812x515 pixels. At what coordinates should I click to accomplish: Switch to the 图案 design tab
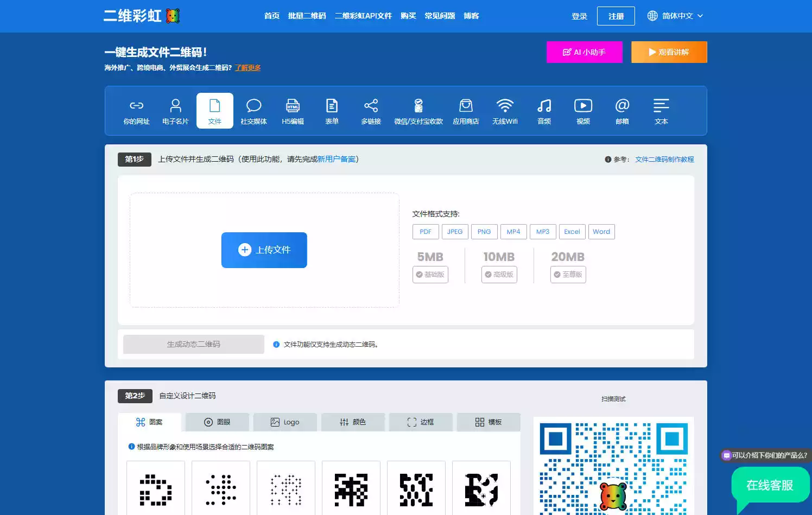pos(149,422)
